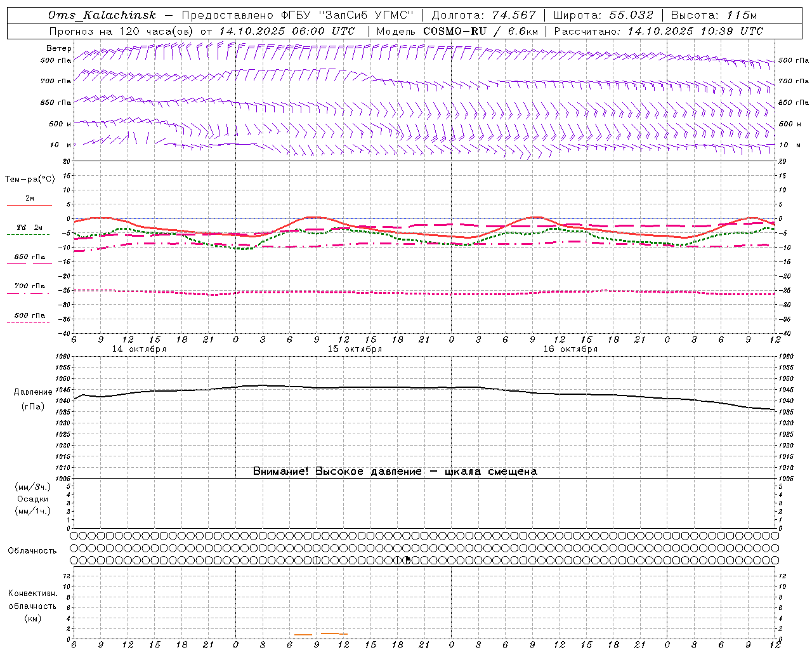
Task: Click the model name COSMO-RU / 6.6км
Action: [x=480, y=31]
